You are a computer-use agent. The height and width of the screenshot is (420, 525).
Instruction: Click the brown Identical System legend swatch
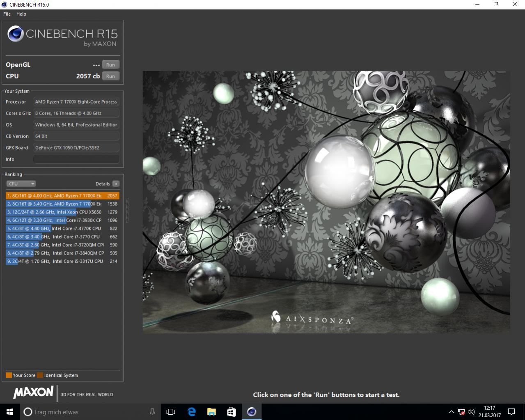40,375
